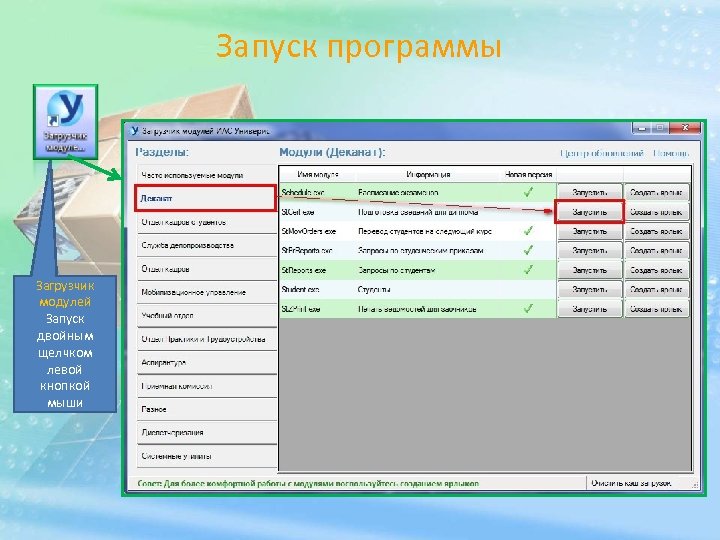Screen dimensions: 720x540
Task: Click the Запросы по студенческим приказам description
Action: pyautogui.click(x=420, y=251)
